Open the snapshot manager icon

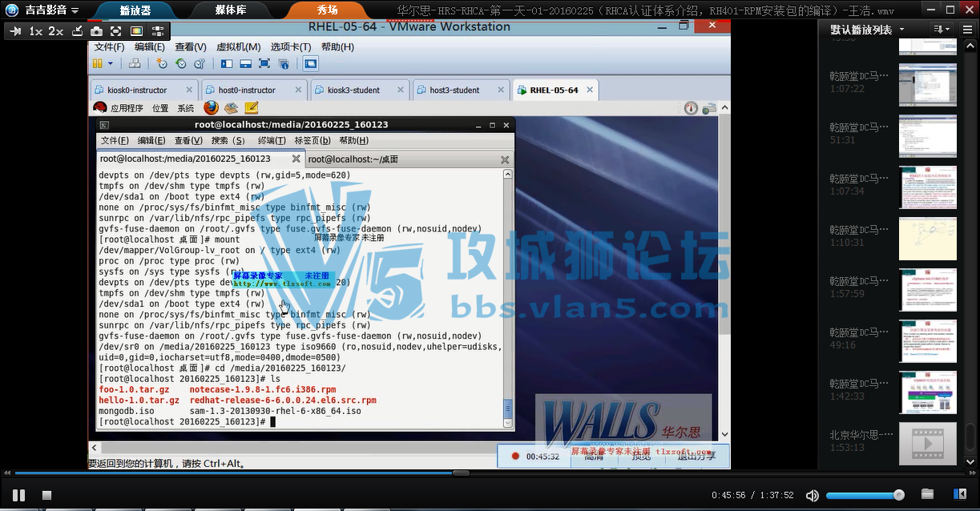tap(199, 64)
